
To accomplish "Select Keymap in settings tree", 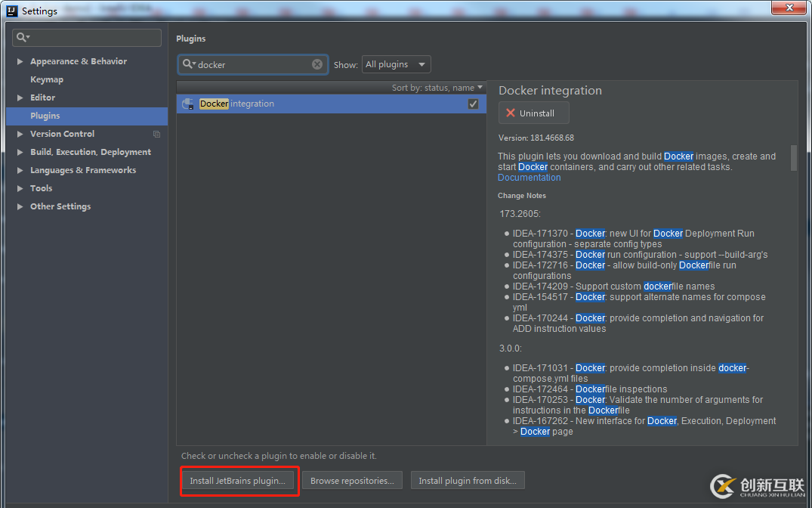I will 47,79.
